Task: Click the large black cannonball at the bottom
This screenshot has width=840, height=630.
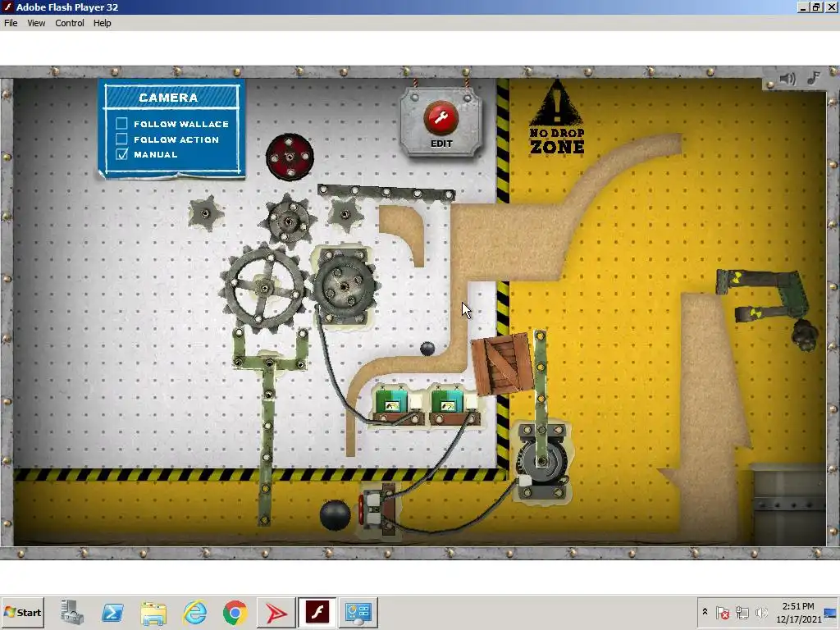Action: [x=335, y=515]
